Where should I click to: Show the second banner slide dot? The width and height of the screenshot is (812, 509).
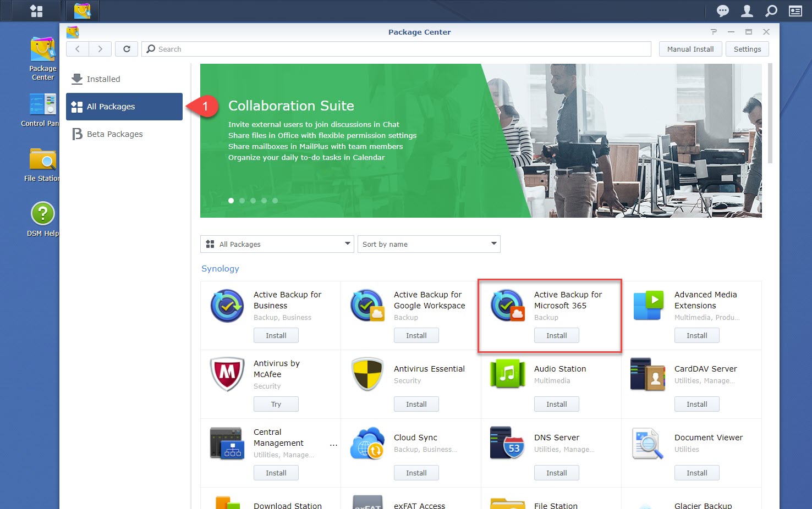click(242, 201)
